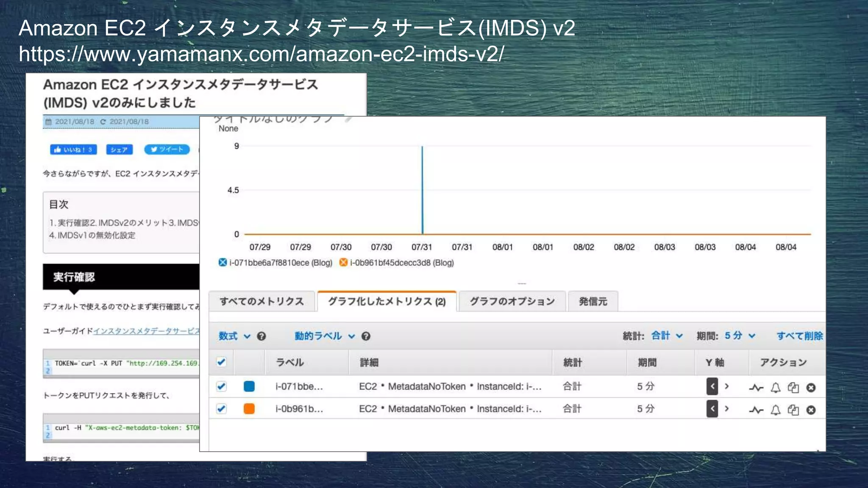Viewport: 868px width, 488px height.
Task: Click i-0b961b... label cell
Action: [x=299, y=409]
